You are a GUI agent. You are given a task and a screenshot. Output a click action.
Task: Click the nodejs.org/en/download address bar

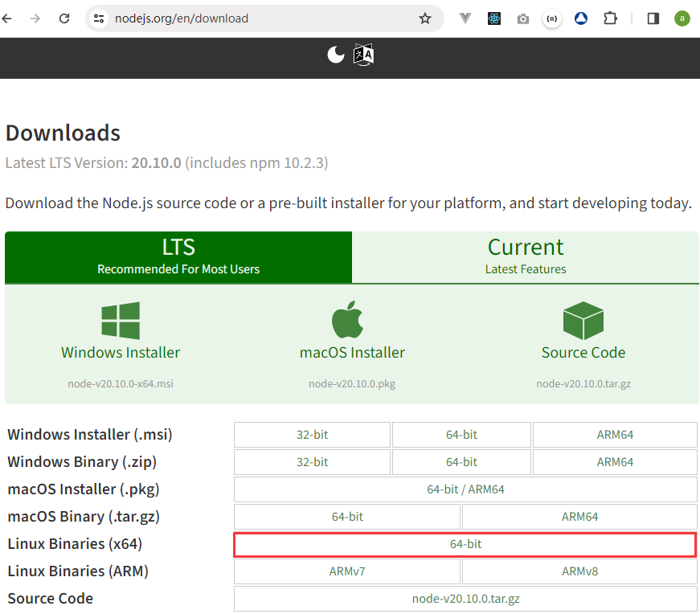click(264, 18)
